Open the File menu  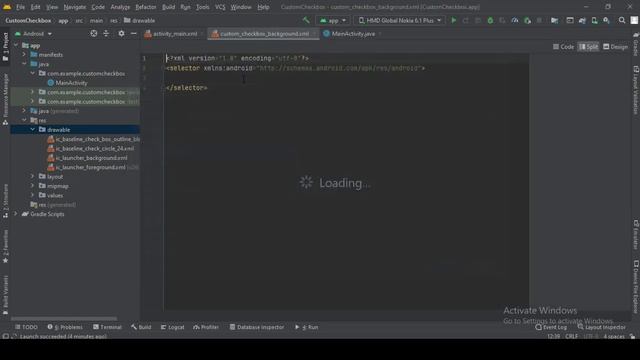click(x=20, y=7)
